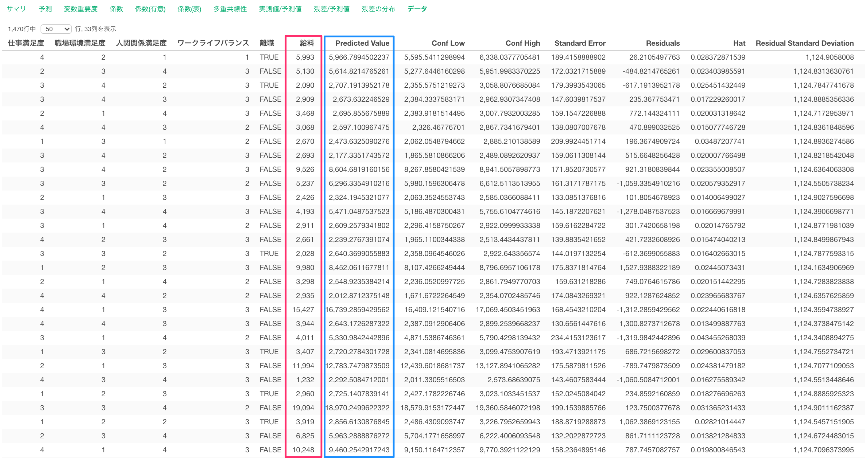Select Hat value 0.043455268039
The image size is (868, 458).
(718, 337)
